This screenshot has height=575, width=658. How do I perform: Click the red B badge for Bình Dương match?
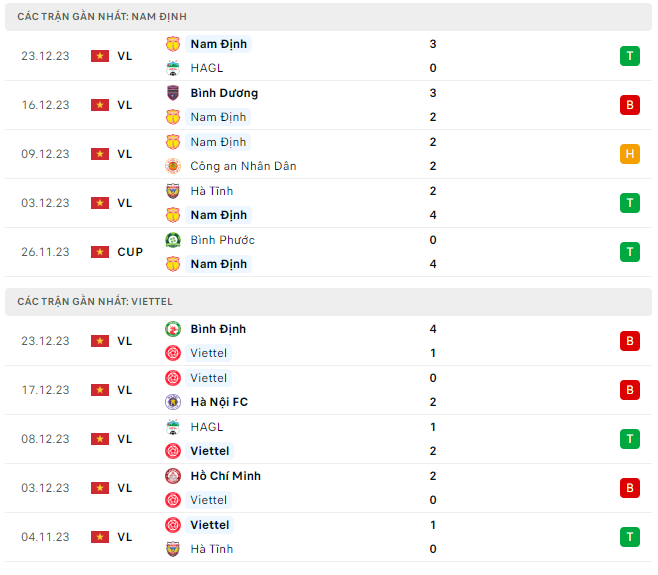point(629,105)
